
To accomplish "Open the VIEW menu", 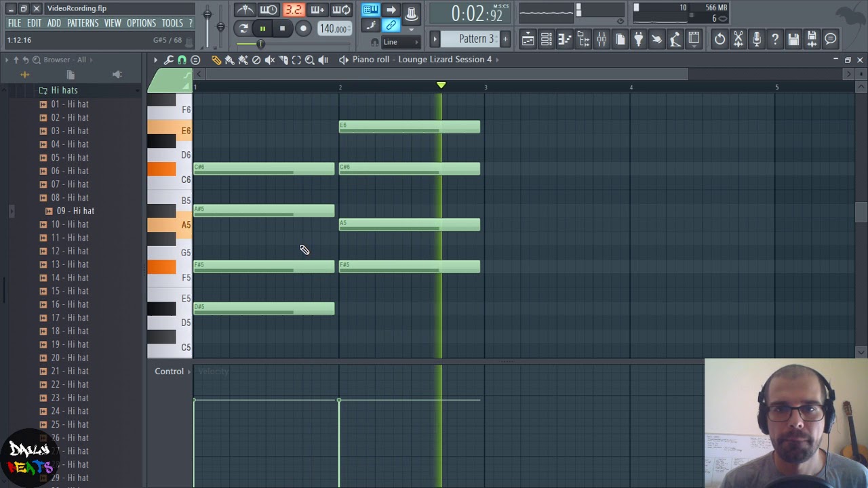I will coord(113,23).
